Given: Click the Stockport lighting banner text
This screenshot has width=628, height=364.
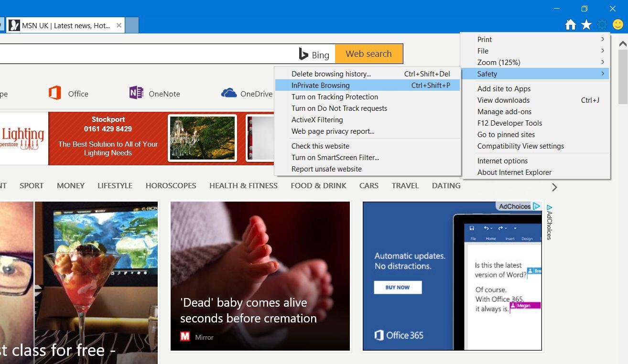Looking at the screenshot, I should [x=108, y=136].
